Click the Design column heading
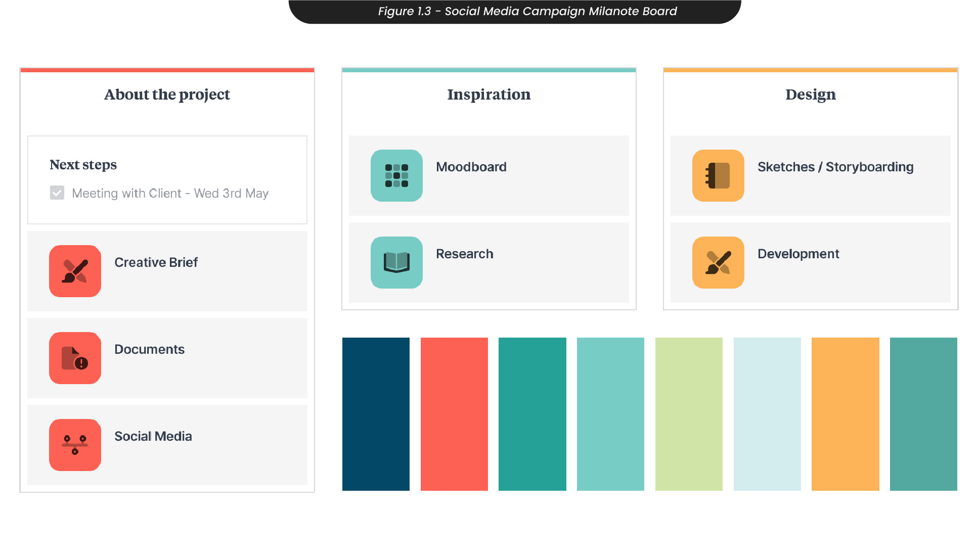978x560 pixels. 810,95
